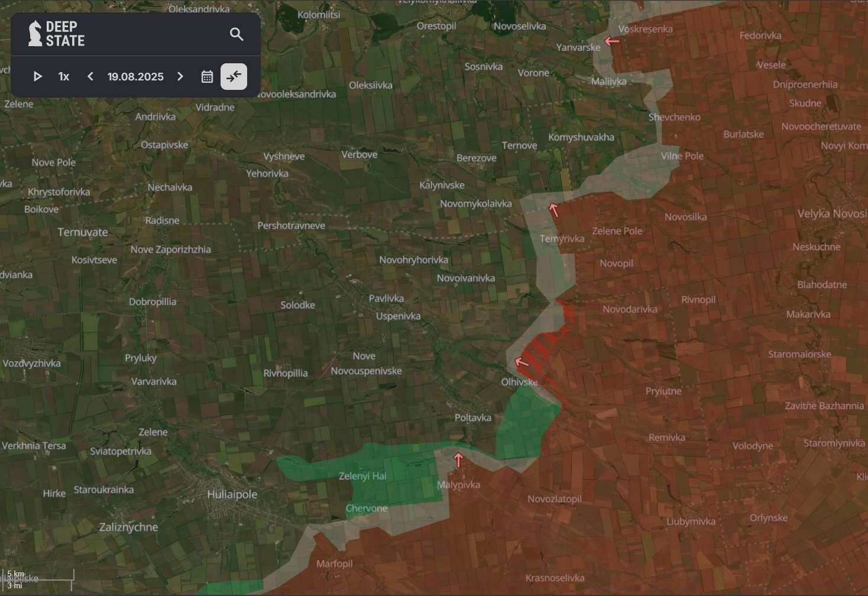Screen dimensions: 868x596
Task: Select the Marfopil label
Action: (335, 564)
